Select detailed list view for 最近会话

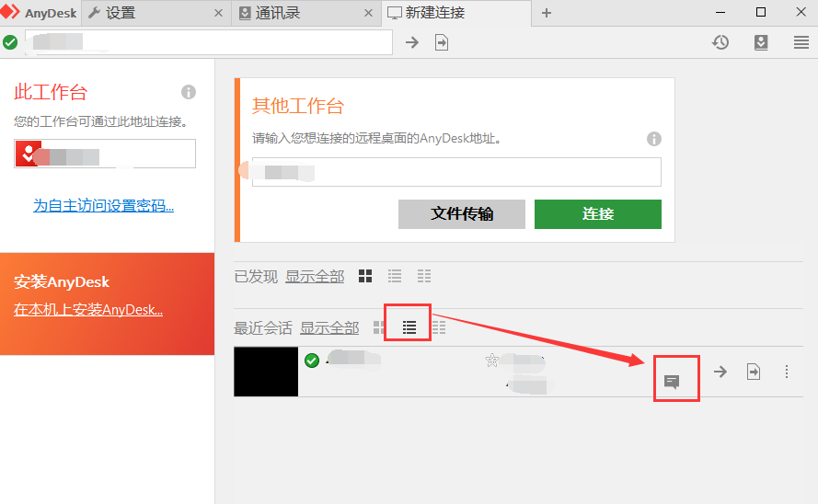click(439, 327)
